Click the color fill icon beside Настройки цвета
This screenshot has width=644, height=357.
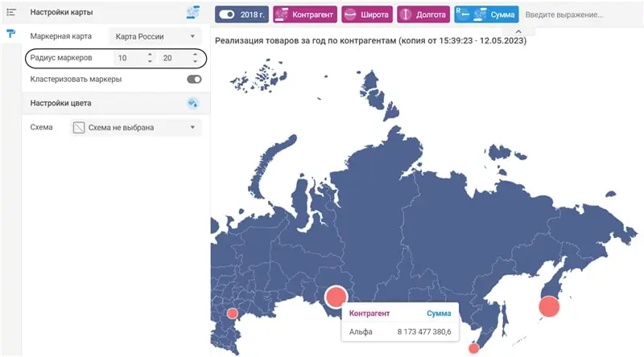point(192,103)
